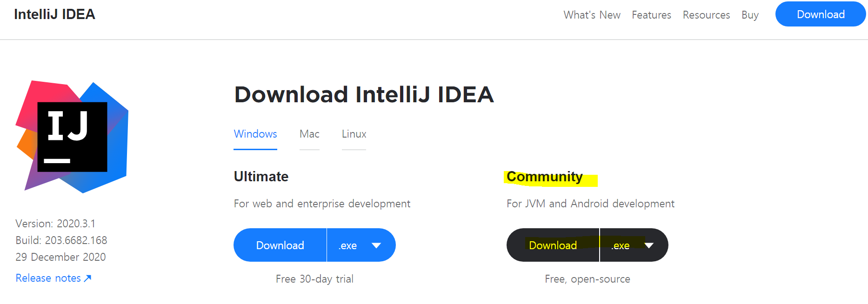Click the 'Version: 2020.3.1' text
Image resolution: width=868 pixels, height=304 pixels.
(55, 224)
